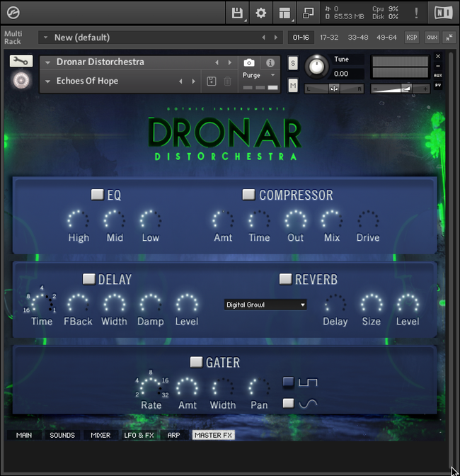The image size is (460, 476).
Task: Mute the instrument with M button
Action: [293, 86]
